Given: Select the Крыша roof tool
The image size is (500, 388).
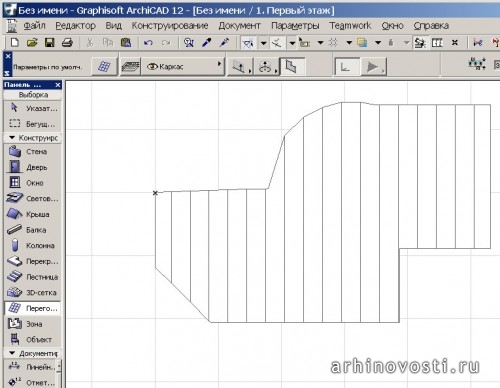Looking at the screenshot, I should click(33, 214).
